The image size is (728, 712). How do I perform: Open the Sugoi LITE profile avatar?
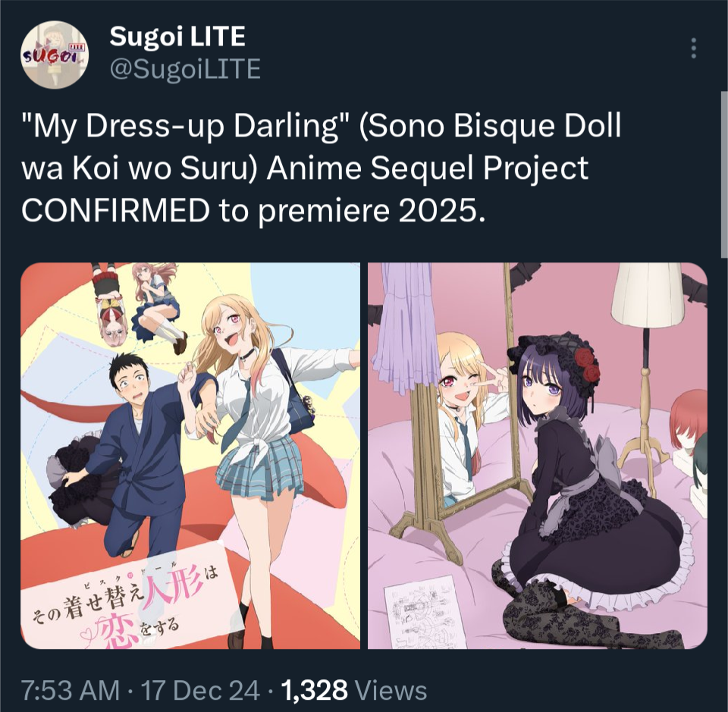[55, 55]
